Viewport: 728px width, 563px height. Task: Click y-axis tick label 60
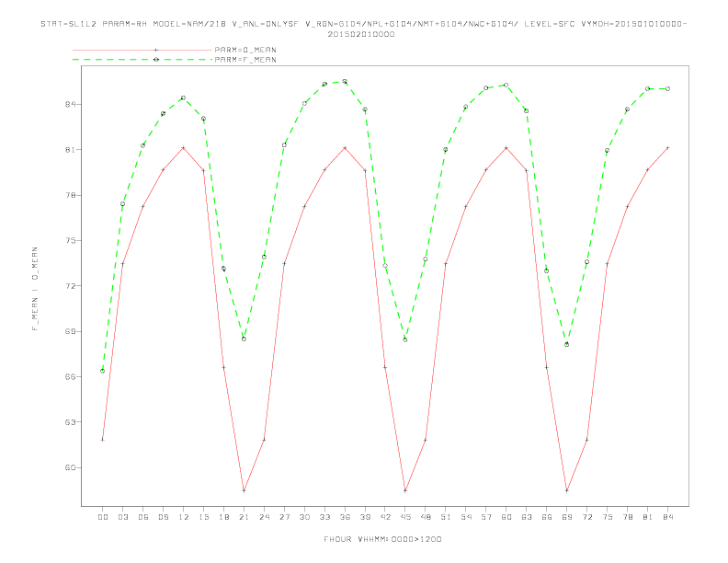pyautogui.click(x=70, y=467)
